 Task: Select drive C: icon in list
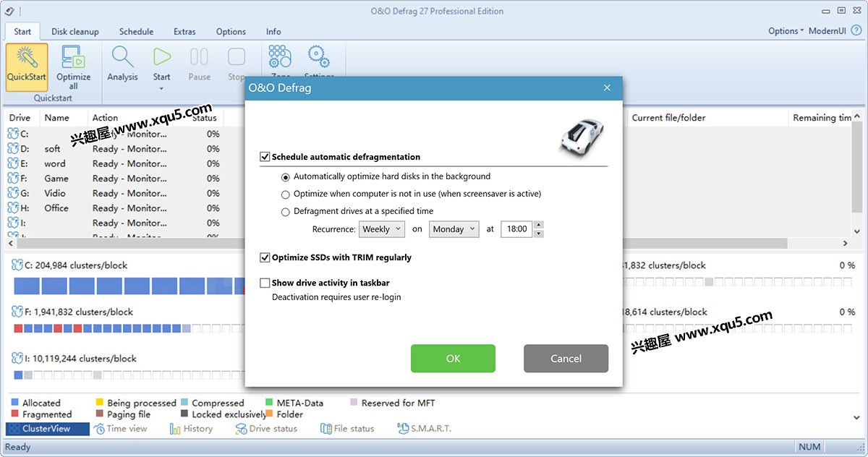[13, 134]
